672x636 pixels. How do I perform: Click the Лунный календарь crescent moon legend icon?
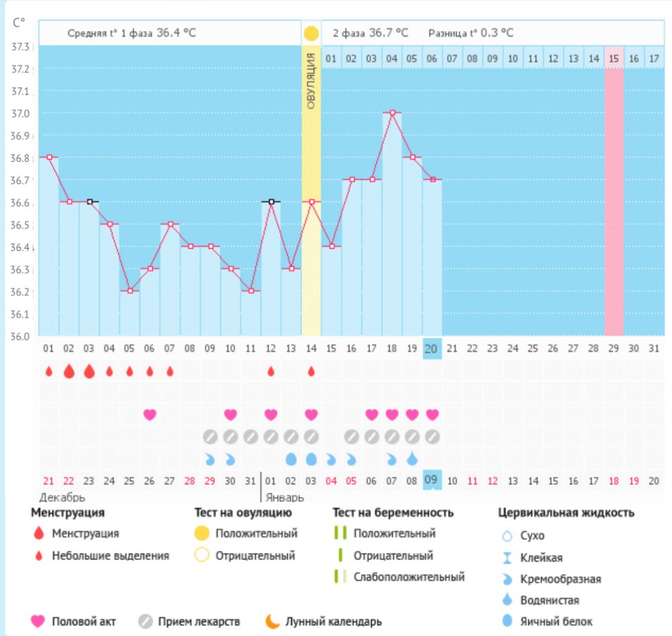(272, 621)
